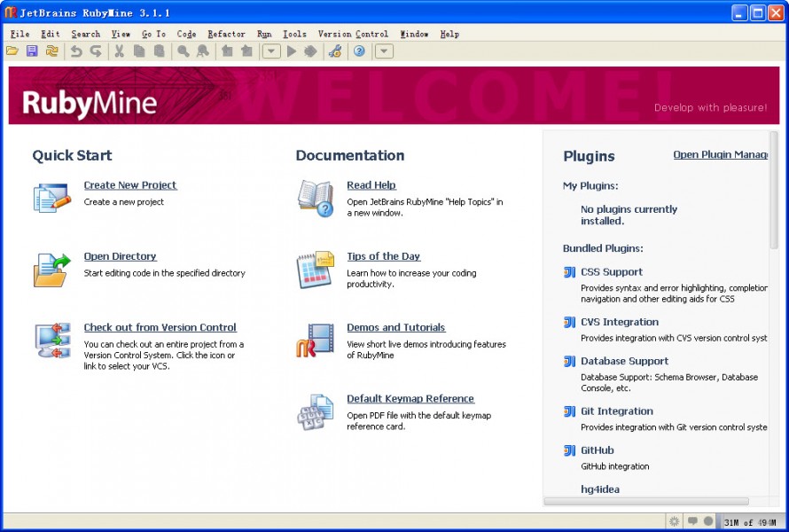The height and width of the screenshot is (532, 789).
Task: Open the Default Keymap Reference link
Action: 410,399
